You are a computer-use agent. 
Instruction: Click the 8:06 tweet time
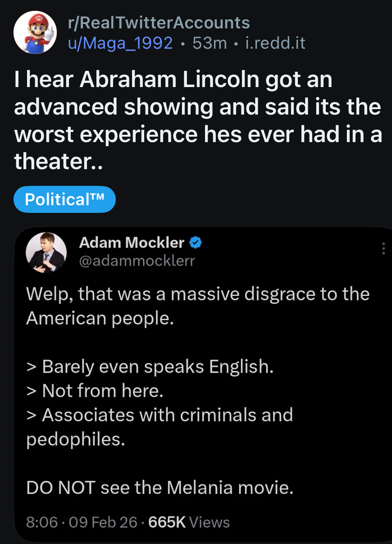pyautogui.click(x=42, y=522)
